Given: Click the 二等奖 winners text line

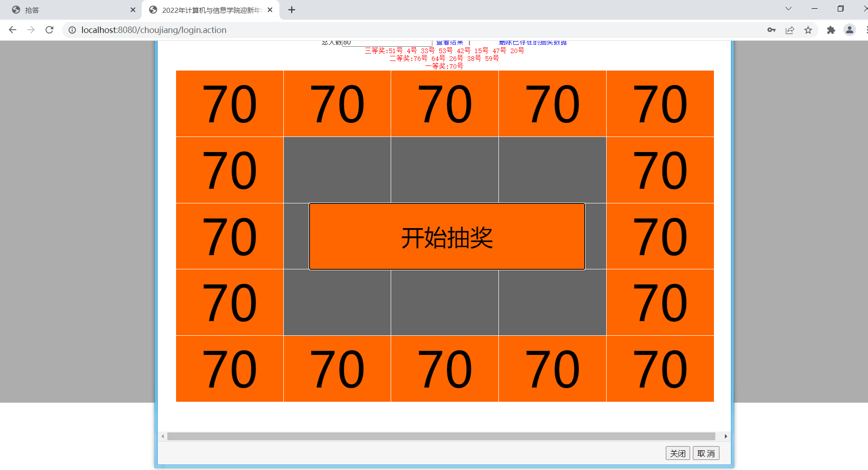Looking at the screenshot, I should click(444, 59).
